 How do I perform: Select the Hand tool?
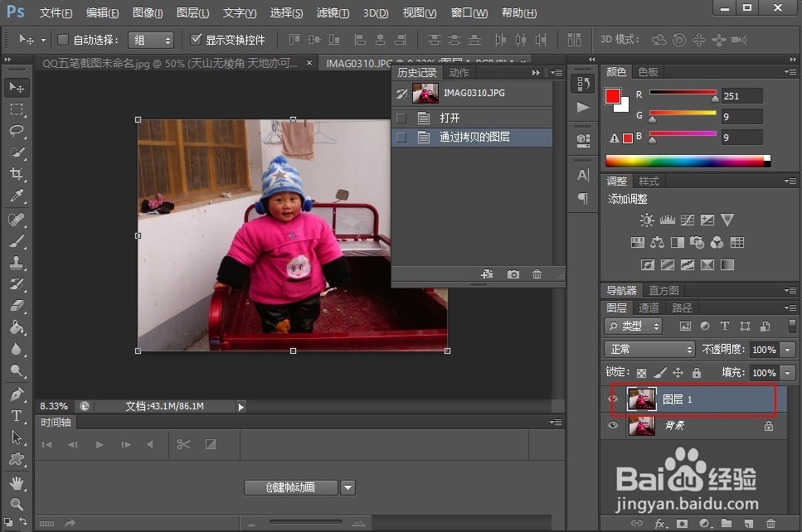pos(17,483)
